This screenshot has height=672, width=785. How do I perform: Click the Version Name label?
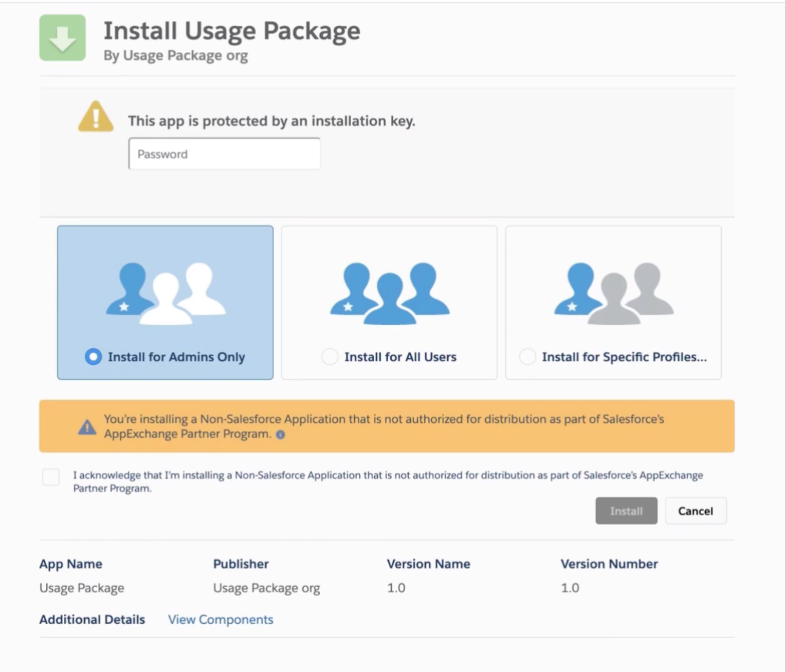coord(429,564)
